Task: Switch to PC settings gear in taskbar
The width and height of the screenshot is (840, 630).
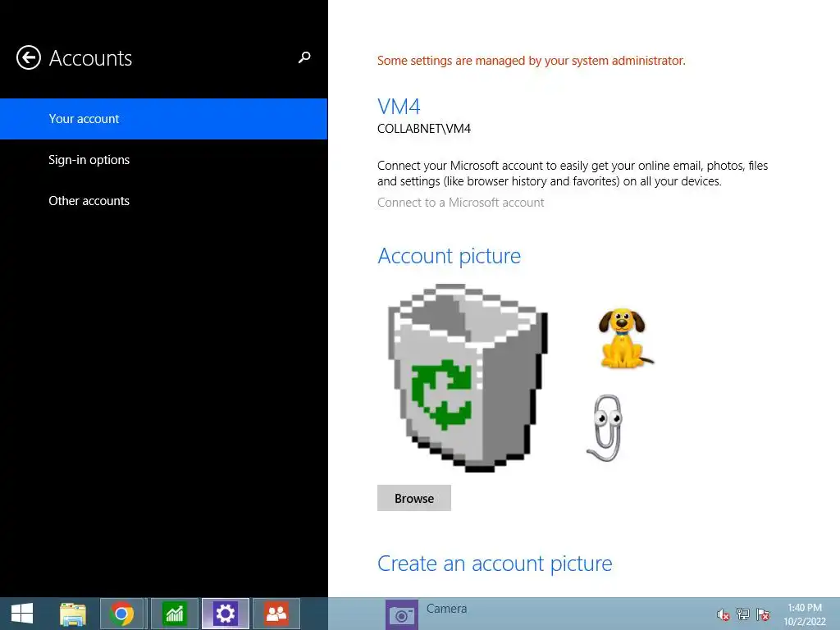Action: (x=225, y=614)
